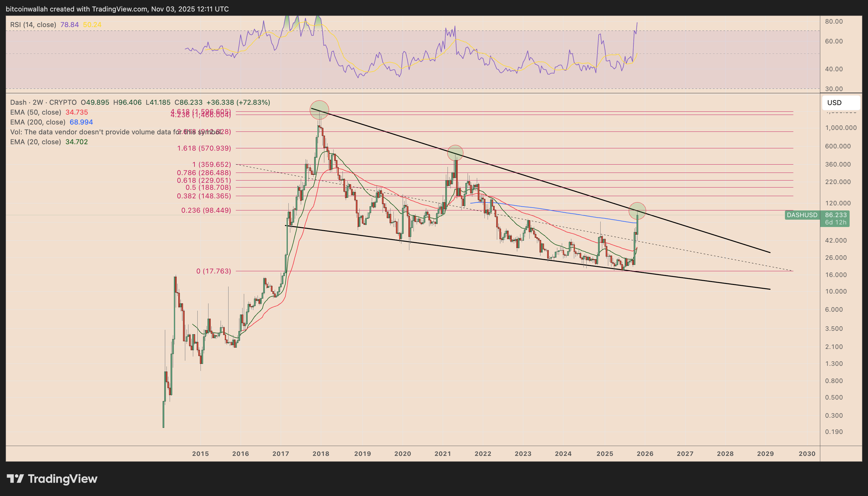Click the EMA (50, close) legend entry
Viewport: 868px width, 496px height.
click(x=35, y=112)
